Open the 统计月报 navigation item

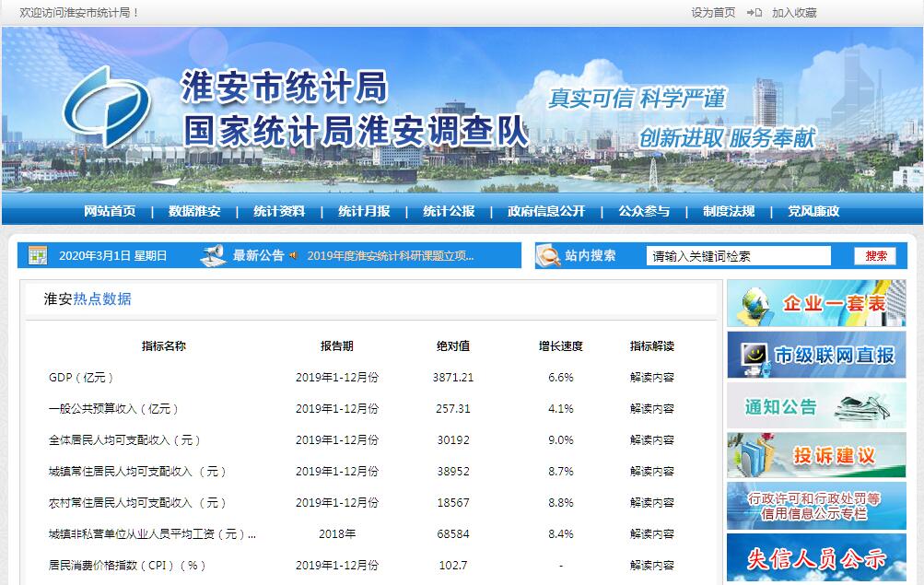point(364,211)
